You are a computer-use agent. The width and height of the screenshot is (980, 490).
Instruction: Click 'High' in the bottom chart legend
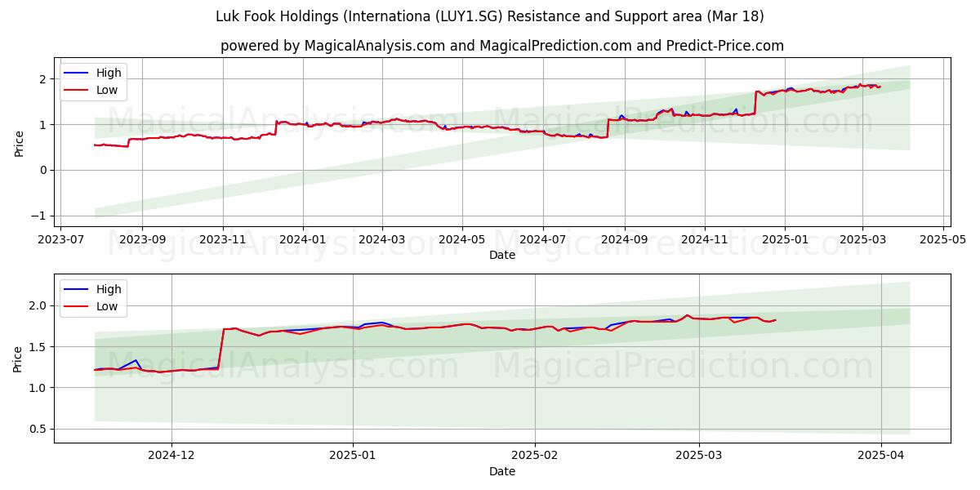[109, 289]
